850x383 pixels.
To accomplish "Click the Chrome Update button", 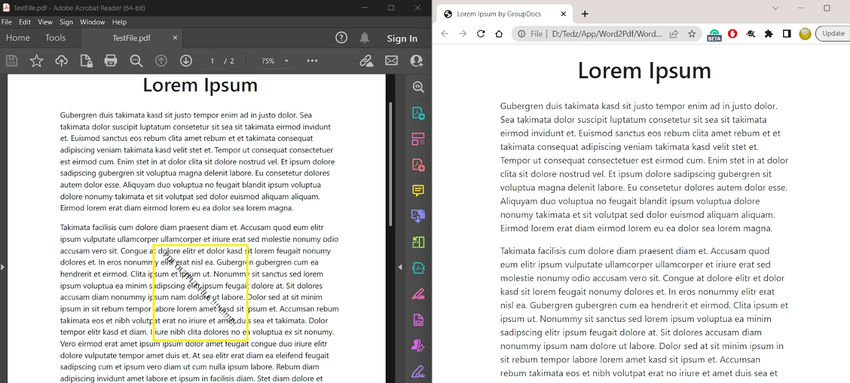I will click(834, 34).
